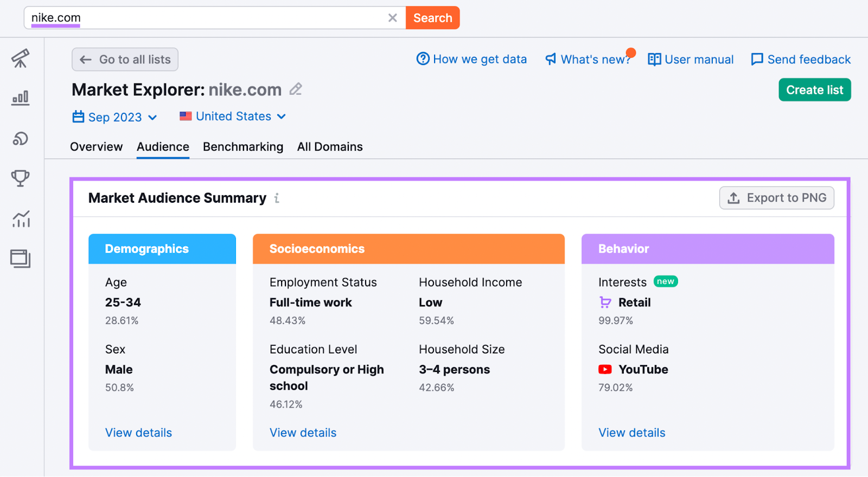The width and height of the screenshot is (868, 477).
Task: Click the Export to PNG button
Action: pos(777,198)
